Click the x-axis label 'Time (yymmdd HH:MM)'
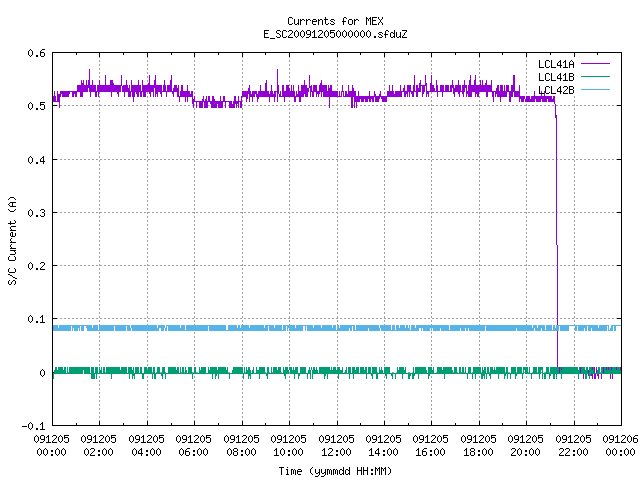This screenshot has height=480, width=640. pos(335,471)
